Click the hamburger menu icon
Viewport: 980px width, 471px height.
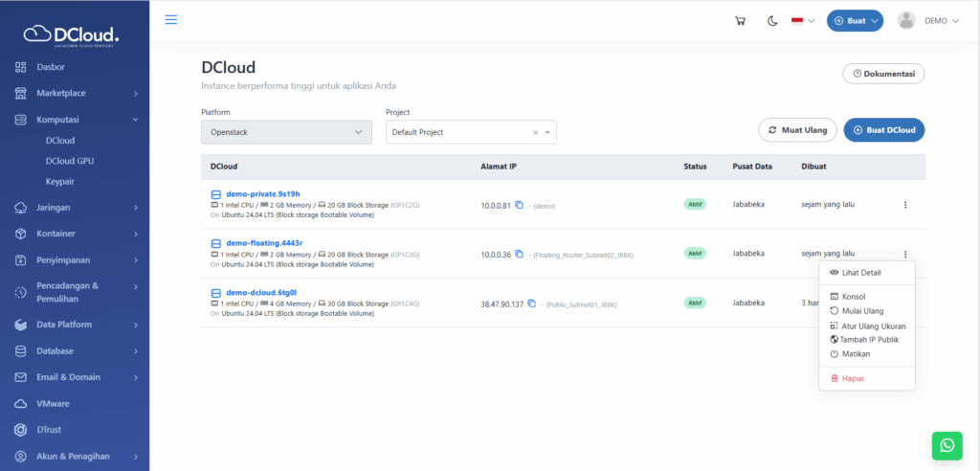[x=171, y=20]
